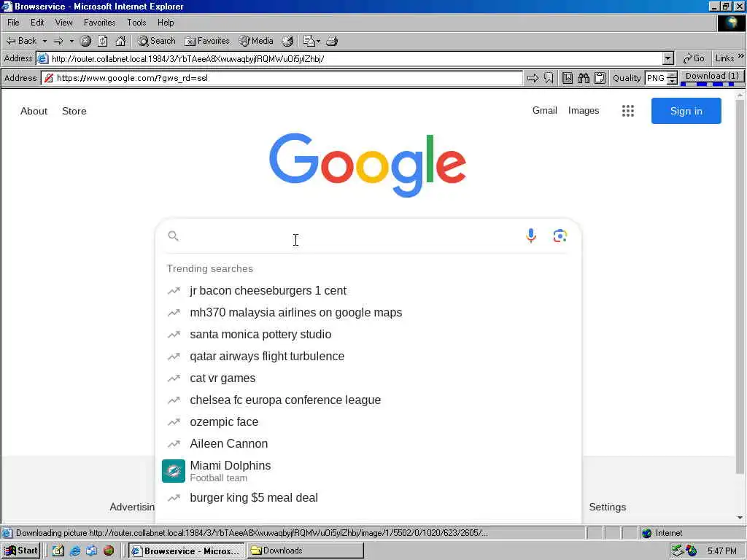Click the Miami Dolphins team logo thumbnail

pyautogui.click(x=174, y=471)
